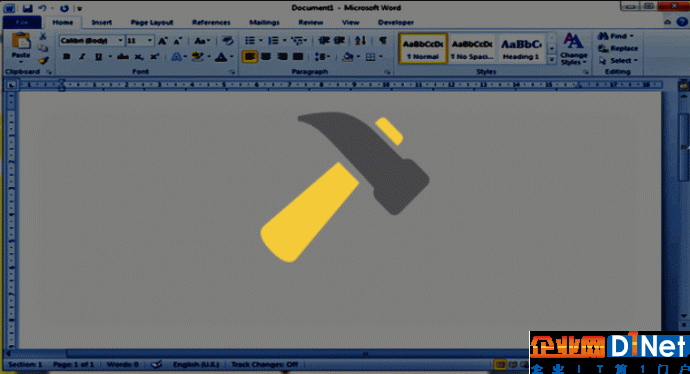Apply the Heading 1 style
This screenshot has width=690, height=374.
(x=521, y=48)
